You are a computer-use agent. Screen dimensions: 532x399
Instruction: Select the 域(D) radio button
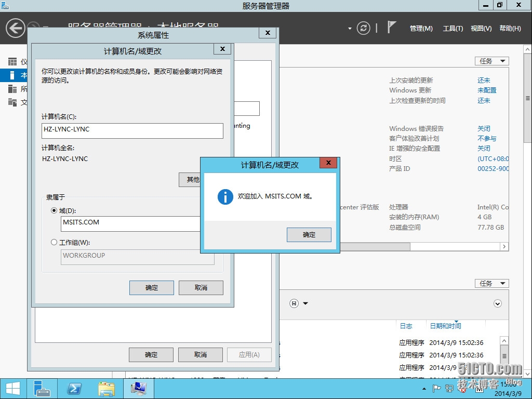coord(54,210)
